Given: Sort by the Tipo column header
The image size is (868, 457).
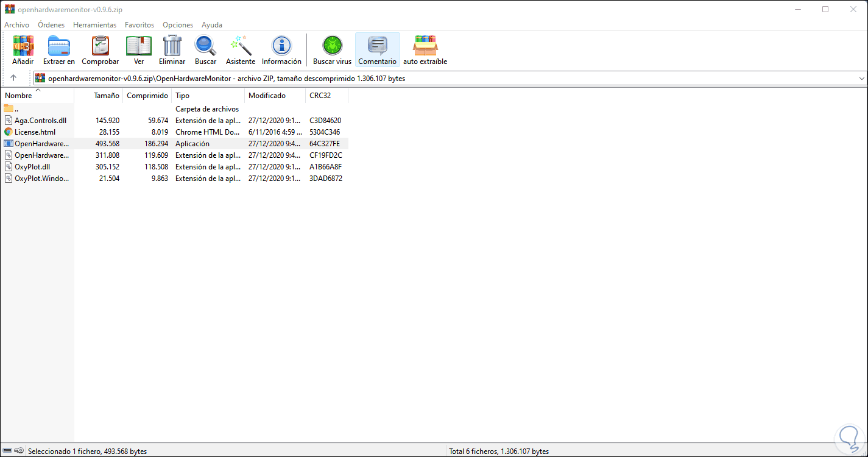Looking at the screenshot, I should click(208, 96).
